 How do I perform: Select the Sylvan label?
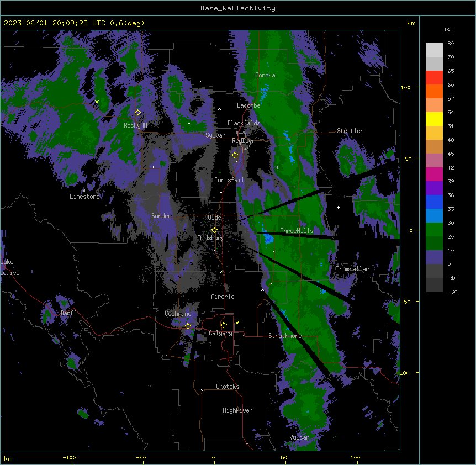click(x=215, y=135)
